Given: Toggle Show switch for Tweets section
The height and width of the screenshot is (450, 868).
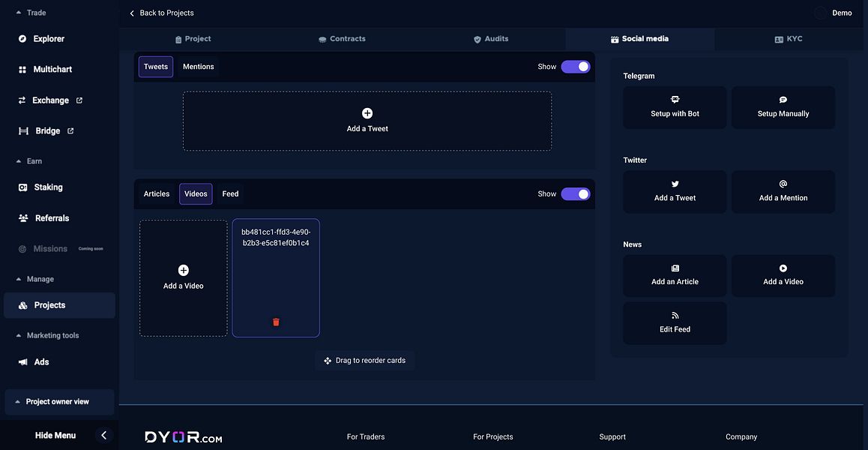Looking at the screenshot, I should [576, 67].
